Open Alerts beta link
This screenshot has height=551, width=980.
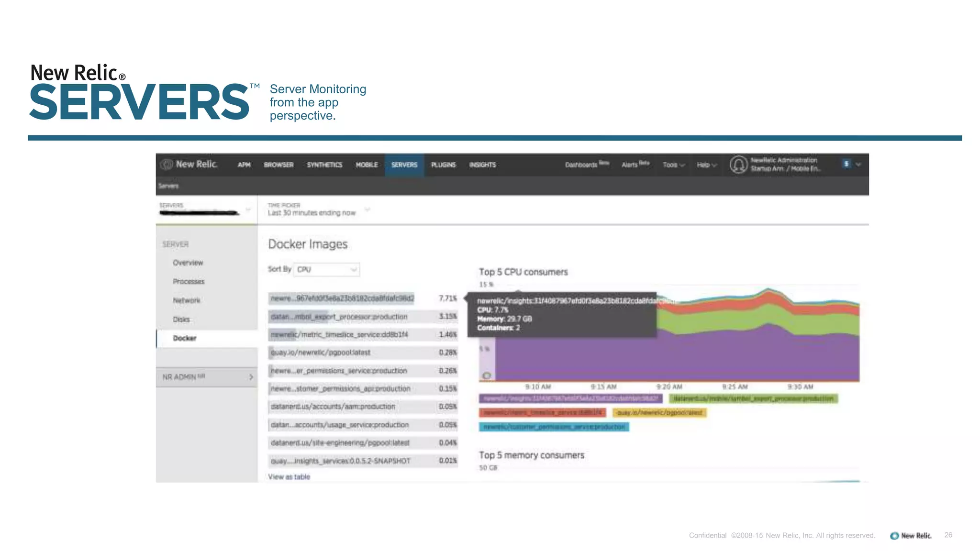point(635,165)
